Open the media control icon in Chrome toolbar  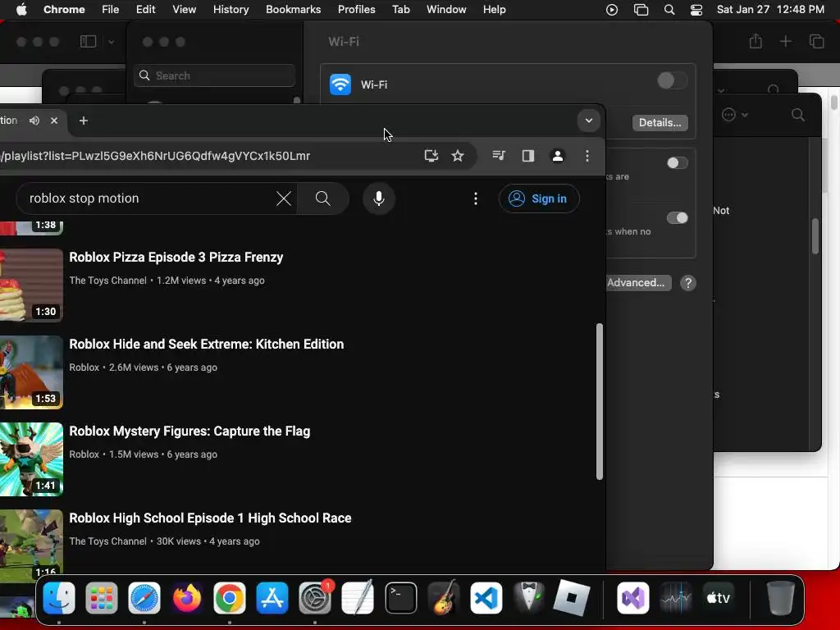point(499,156)
